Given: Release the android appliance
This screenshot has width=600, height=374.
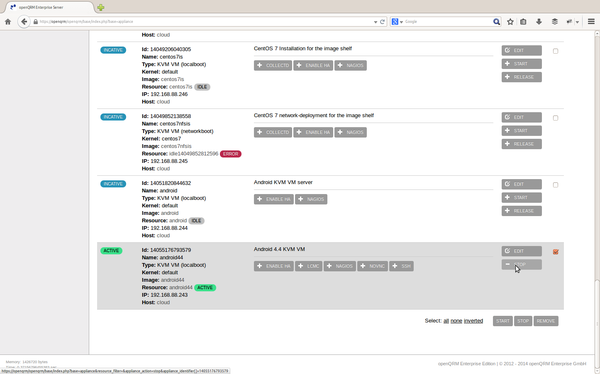Looking at the screenshot, I should point(522,211).
